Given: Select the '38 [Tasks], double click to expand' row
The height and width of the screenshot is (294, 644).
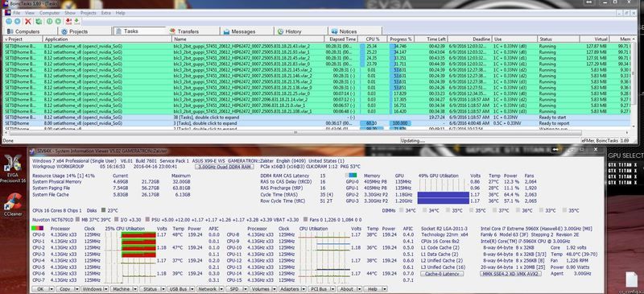Looking at the screenshot, I should click(x=316, y=117).
